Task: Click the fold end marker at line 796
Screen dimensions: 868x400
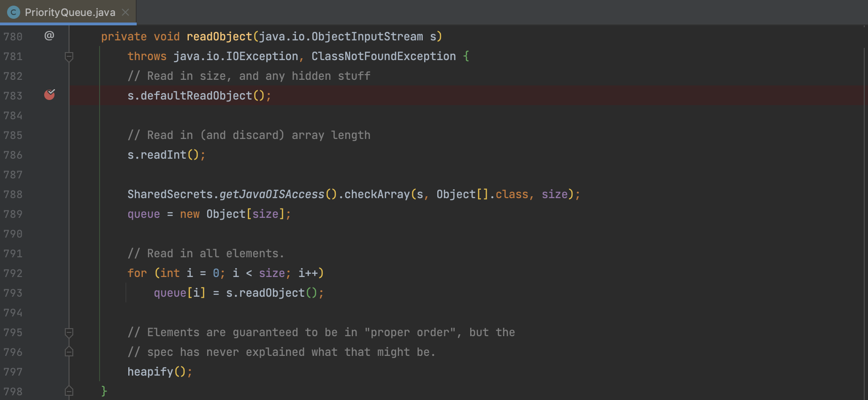Action: (69, 352)
